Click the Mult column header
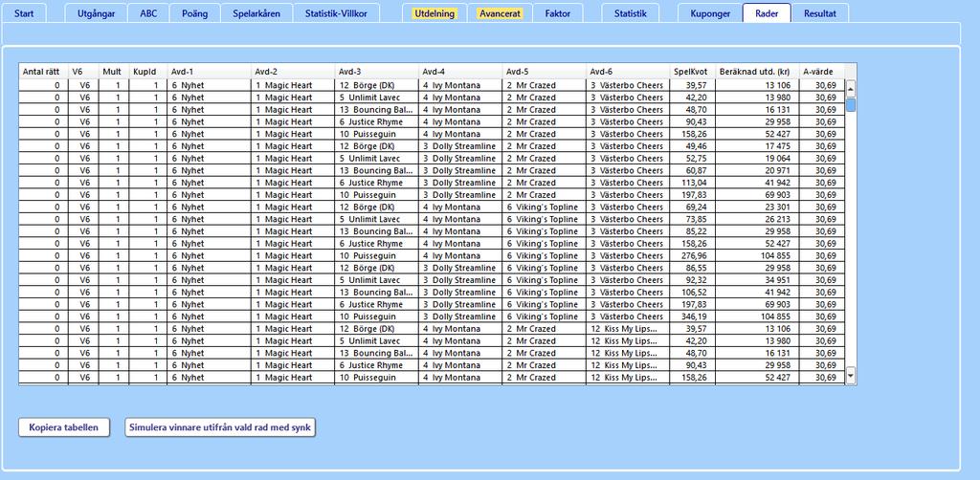980x480 pixels. tap(114, 71)
